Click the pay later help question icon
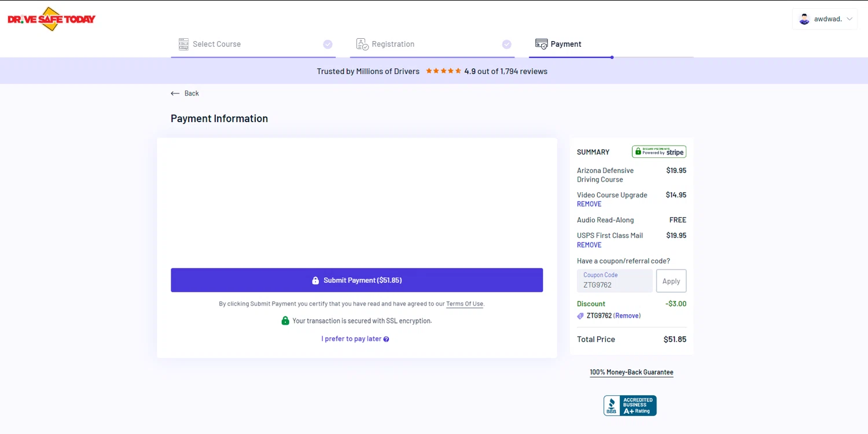The height and width of the screenshot is (434, 868). coord(386,339)
